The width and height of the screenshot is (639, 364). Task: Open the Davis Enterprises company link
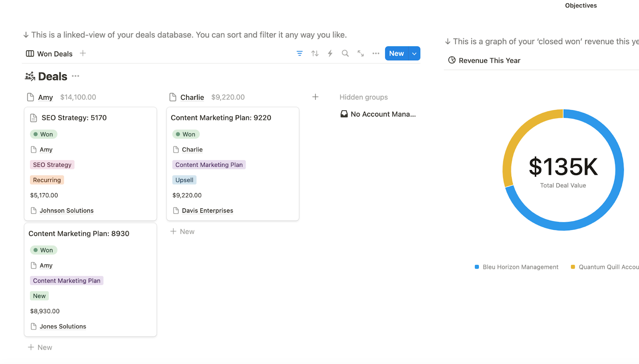[x=207, y=210]
